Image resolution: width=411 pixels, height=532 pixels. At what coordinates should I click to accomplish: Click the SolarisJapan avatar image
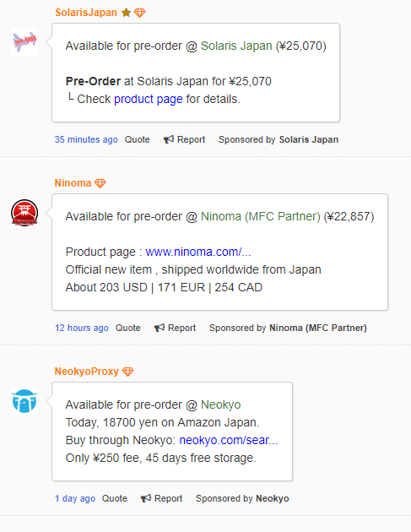[x=24, y=42]
